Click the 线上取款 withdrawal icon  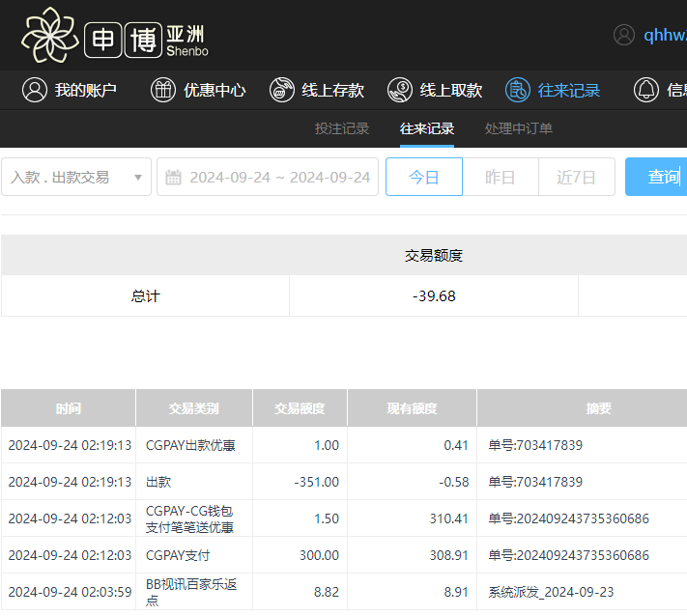click(400, 90)
